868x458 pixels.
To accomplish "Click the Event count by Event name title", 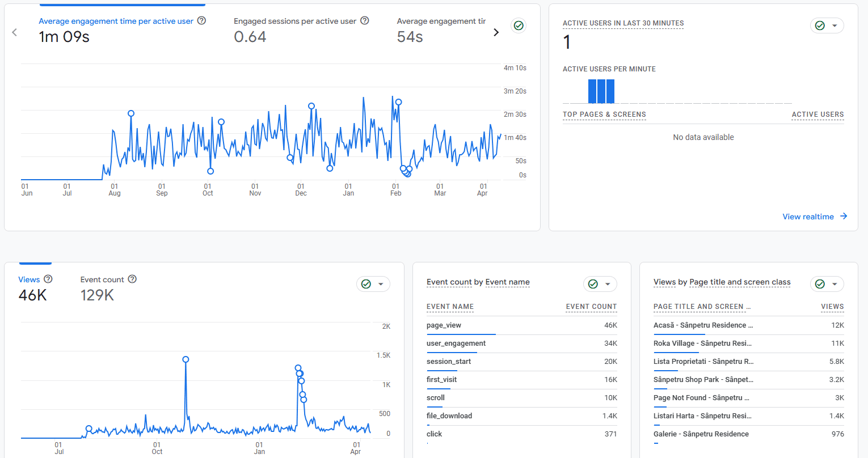I will pos(478,282).
